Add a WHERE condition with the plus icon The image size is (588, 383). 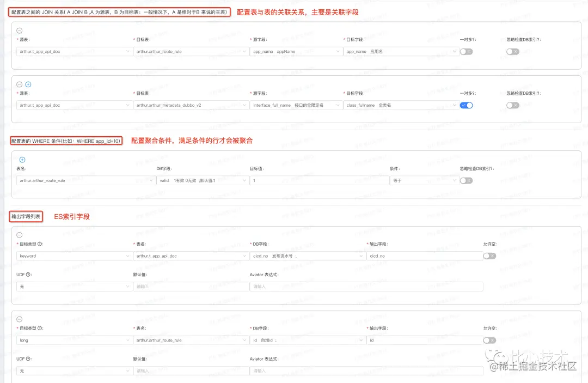tap(22, 160)
